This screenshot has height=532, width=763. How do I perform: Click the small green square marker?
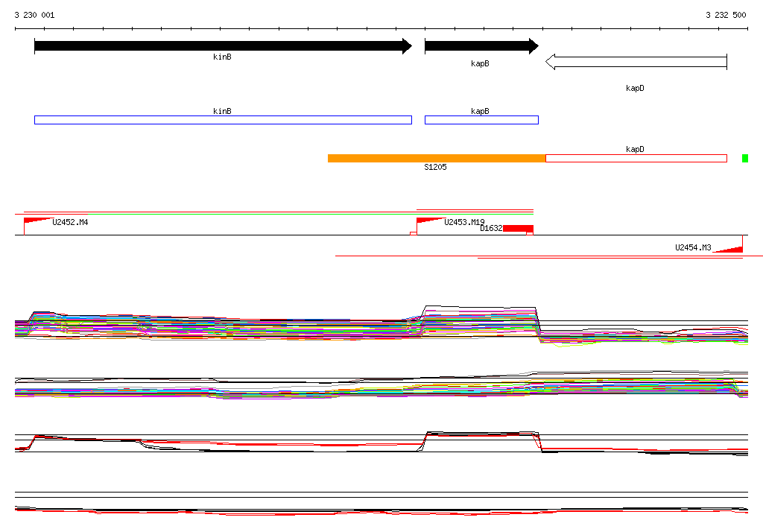(x=745, y=158)
